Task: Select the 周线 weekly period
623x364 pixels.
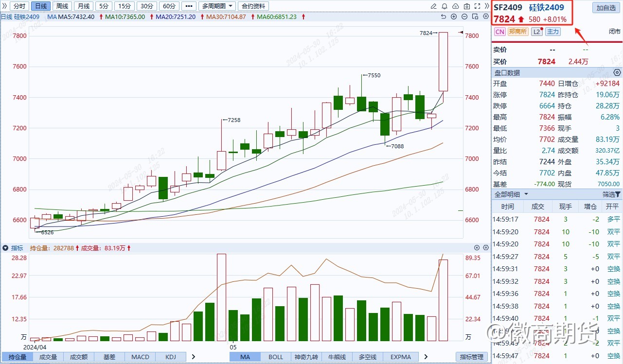Action: 62,6
